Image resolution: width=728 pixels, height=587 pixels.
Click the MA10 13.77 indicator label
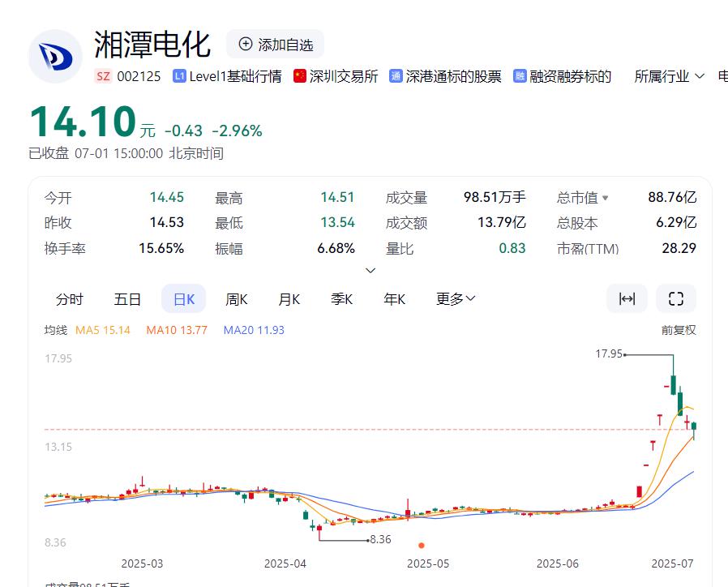pos(177,330)
